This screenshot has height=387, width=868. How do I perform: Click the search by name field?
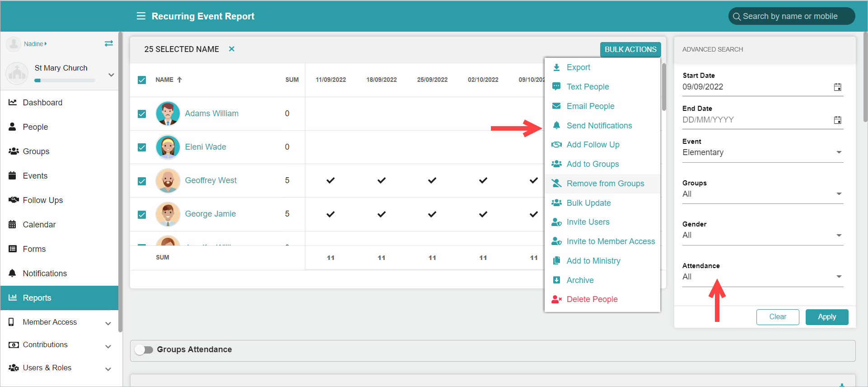(792, 16)
